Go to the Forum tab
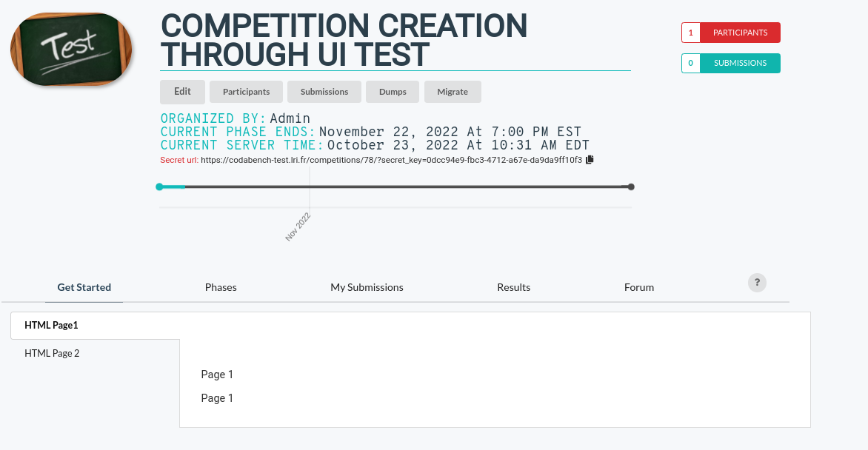The width and height of the screenshot is (868, 450). pyautogui.click(x=638, y=287)
